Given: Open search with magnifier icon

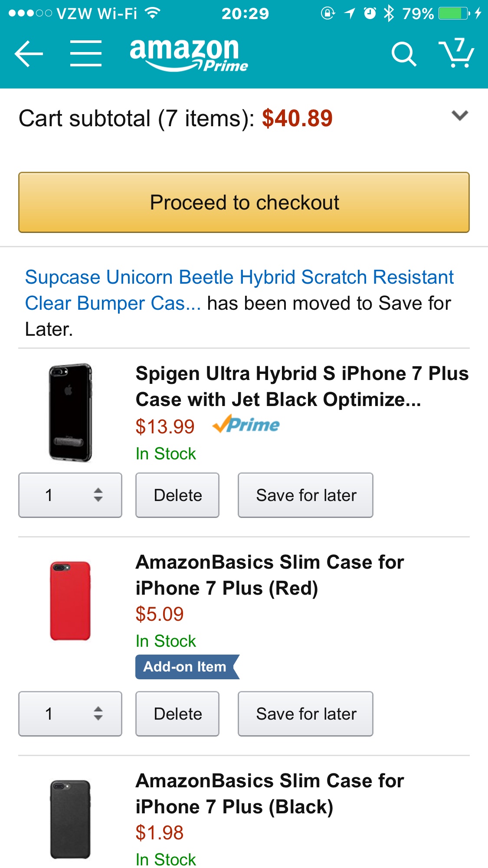Looking at the screenshot, I should pos(403,54).
